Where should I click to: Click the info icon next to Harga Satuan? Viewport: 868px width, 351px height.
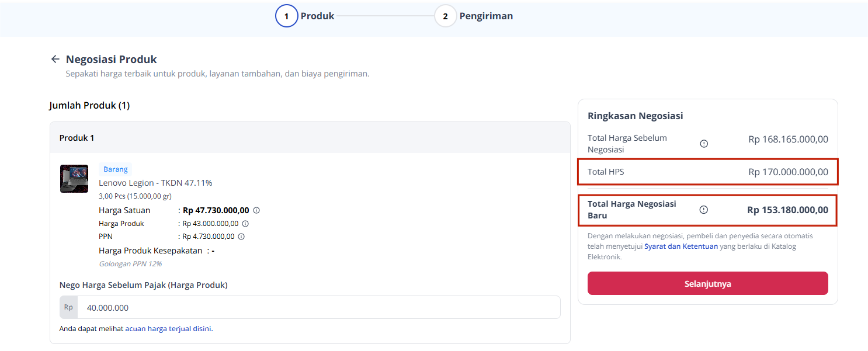pos(256,210)
